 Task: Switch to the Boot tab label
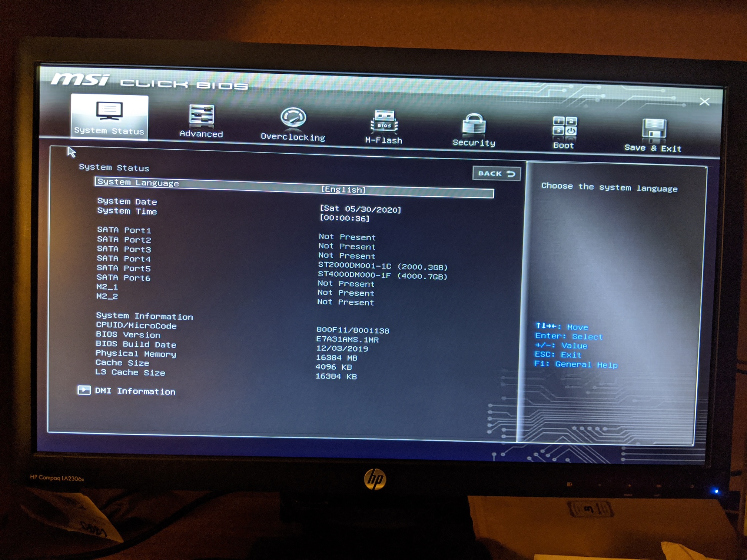(564, 145)
